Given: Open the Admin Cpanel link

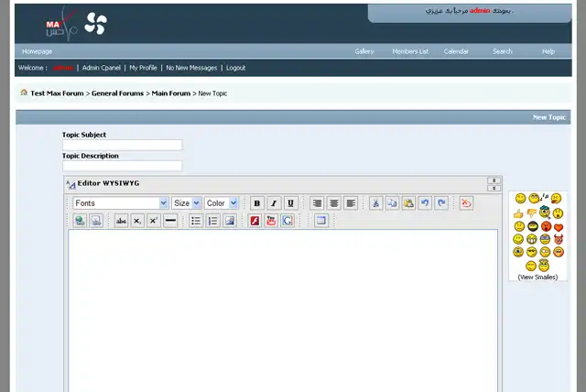Looking at the screenshot, I should (x=102, y=68).
